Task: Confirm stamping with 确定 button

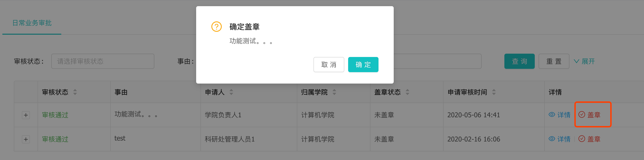Action: [363, 65]
